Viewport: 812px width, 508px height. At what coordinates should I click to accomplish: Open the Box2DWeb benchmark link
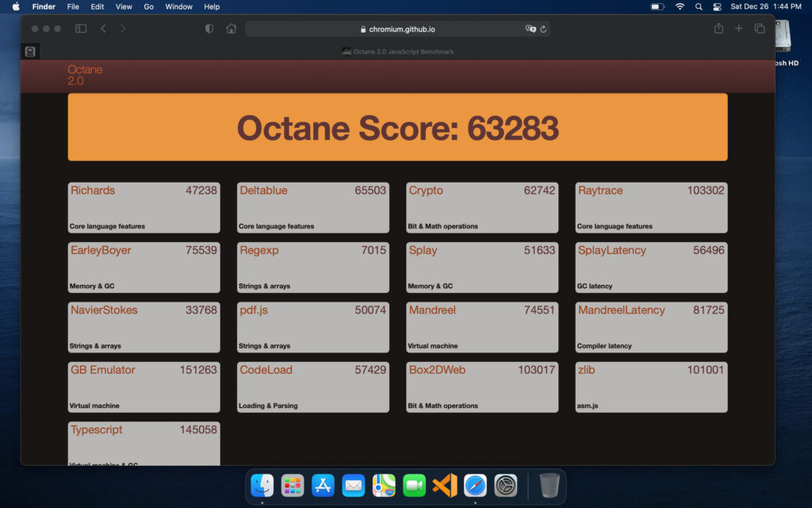(438, 370)
